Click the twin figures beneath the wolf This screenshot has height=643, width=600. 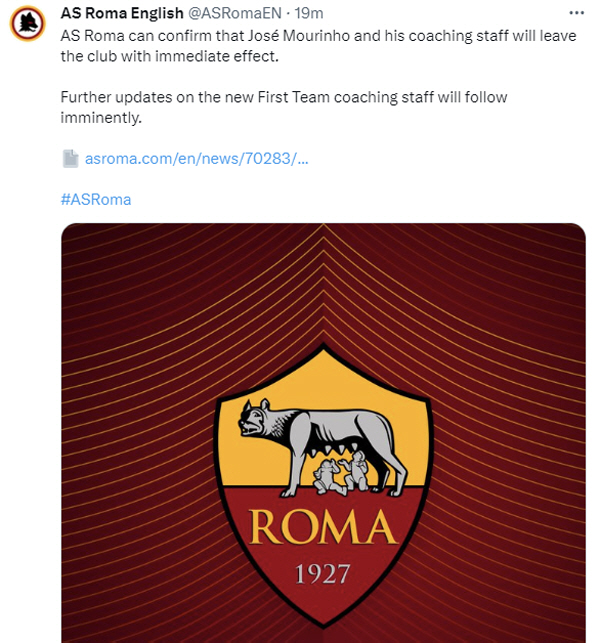coord(342,472)
